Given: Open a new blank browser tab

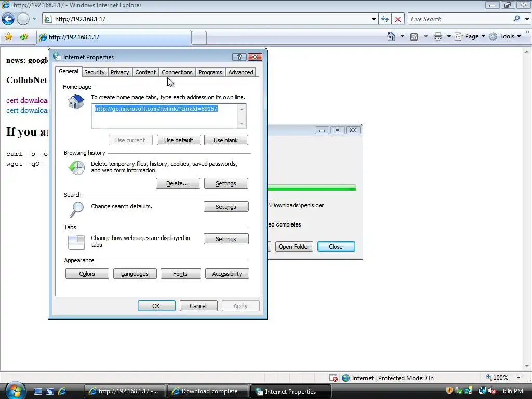Looking at the screenshot, I should point(199,37).
